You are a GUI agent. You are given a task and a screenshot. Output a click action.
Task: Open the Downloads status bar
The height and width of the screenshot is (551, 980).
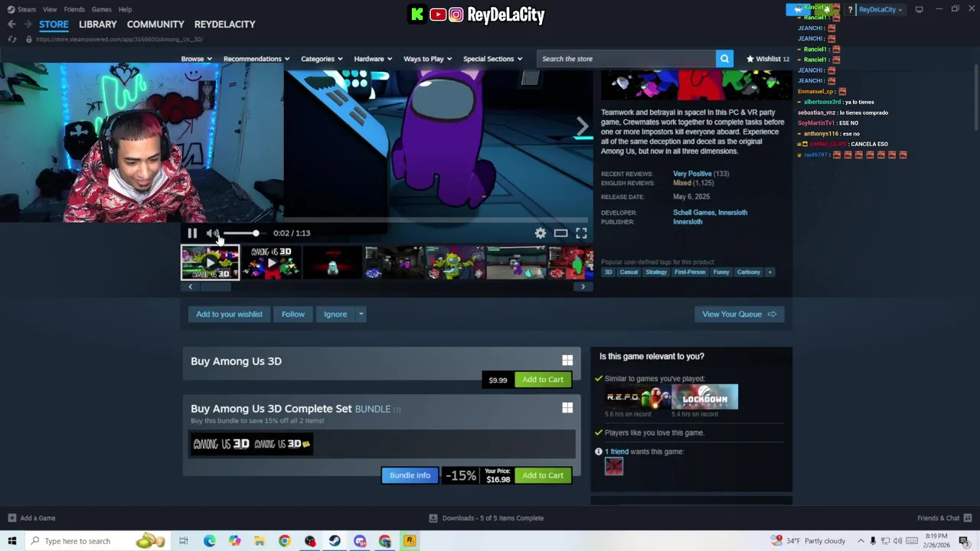click(486, 518)
